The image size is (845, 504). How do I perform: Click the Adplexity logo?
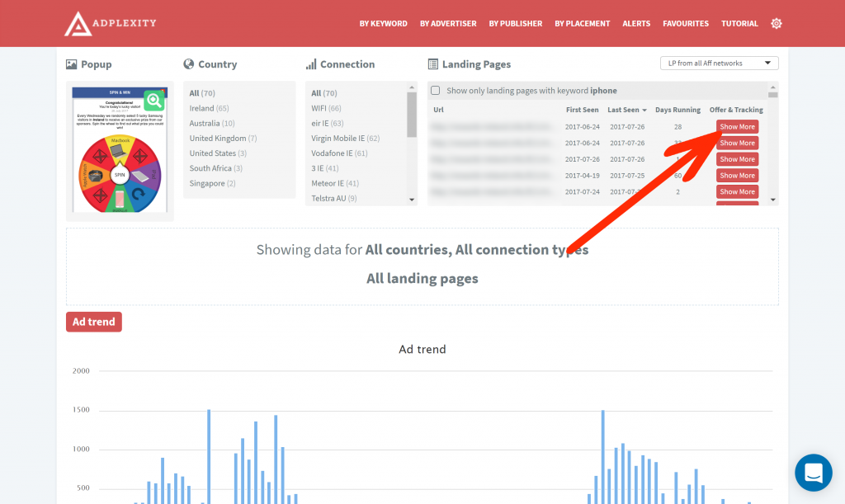tap(111, 24)
